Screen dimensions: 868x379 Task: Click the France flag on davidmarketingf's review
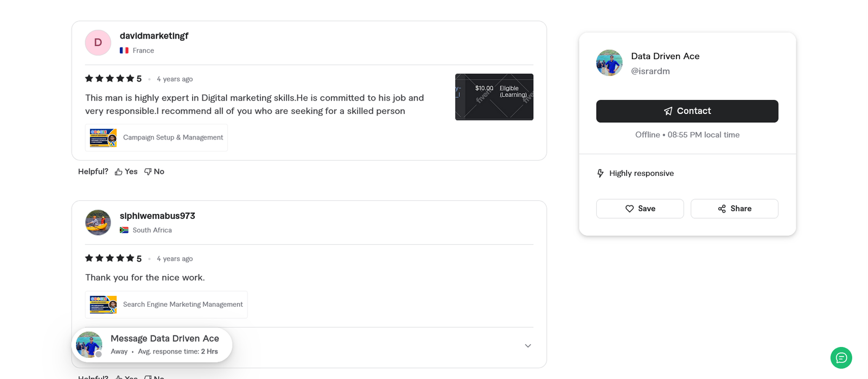pos(123,50)
